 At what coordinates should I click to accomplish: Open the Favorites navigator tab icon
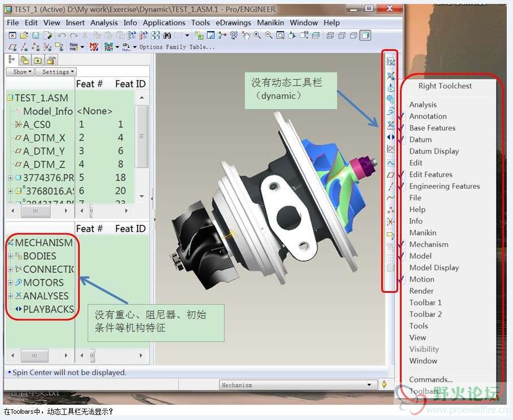pyautogui.click(x=38, y=60)
